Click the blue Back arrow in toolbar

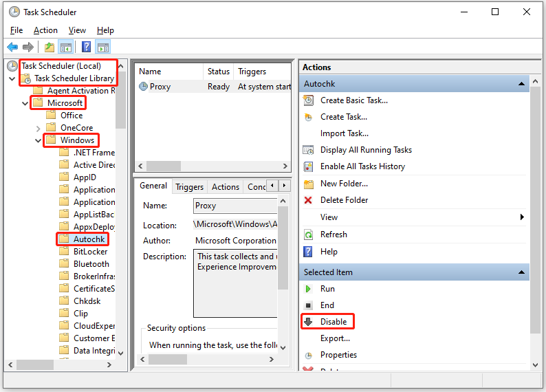pyautogui.click(x=12, y=47)
